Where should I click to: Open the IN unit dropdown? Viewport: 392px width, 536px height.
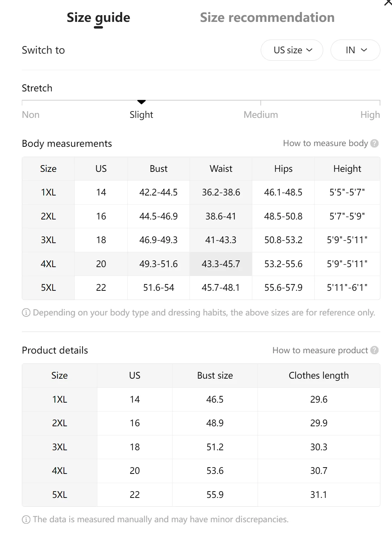[355, 50]
